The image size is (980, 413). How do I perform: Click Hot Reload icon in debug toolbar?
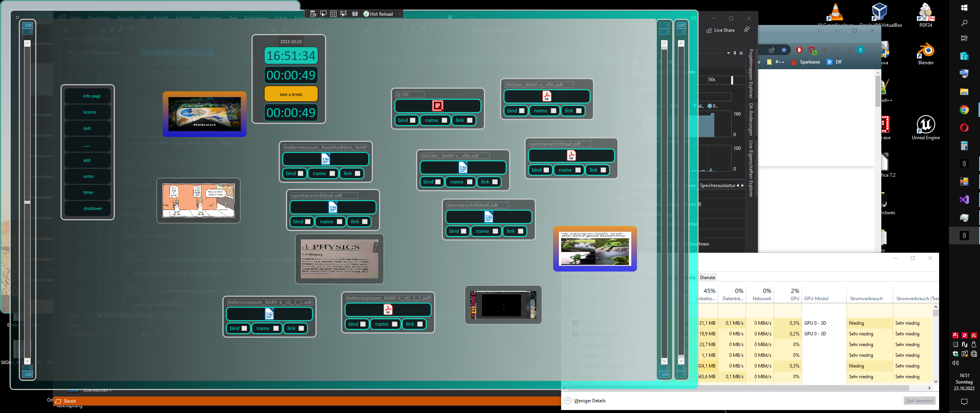[366, 14]
